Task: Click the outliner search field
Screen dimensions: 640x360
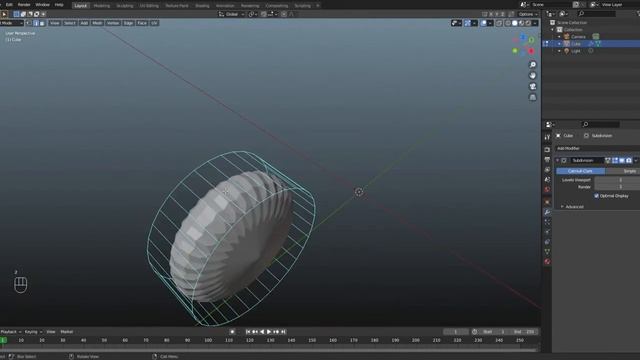Action: pyautogui.click(x=597, y=14)
